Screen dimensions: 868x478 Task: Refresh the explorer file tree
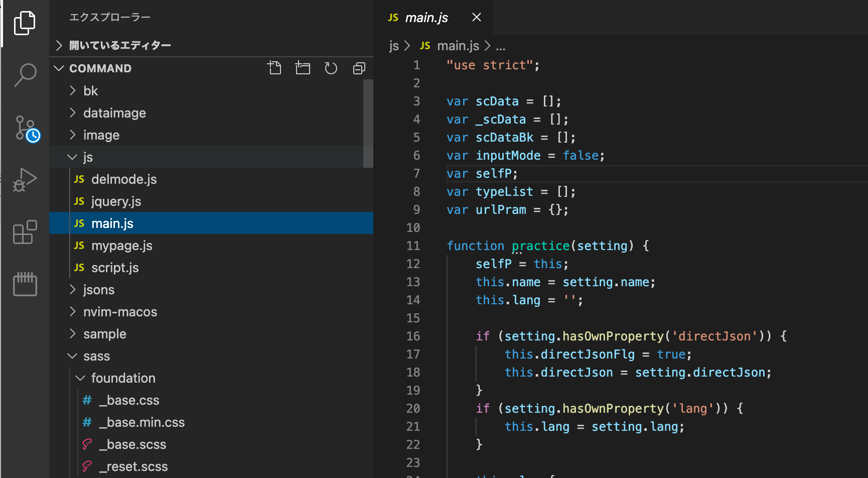(331, 68)
